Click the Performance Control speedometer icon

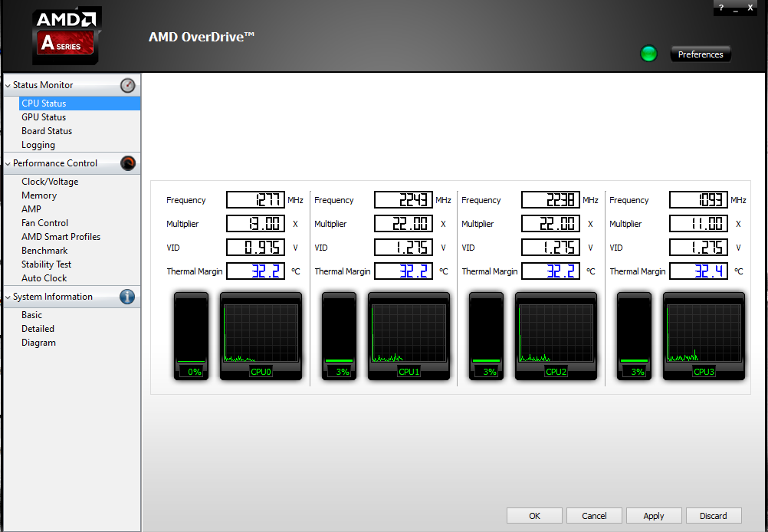128,163
